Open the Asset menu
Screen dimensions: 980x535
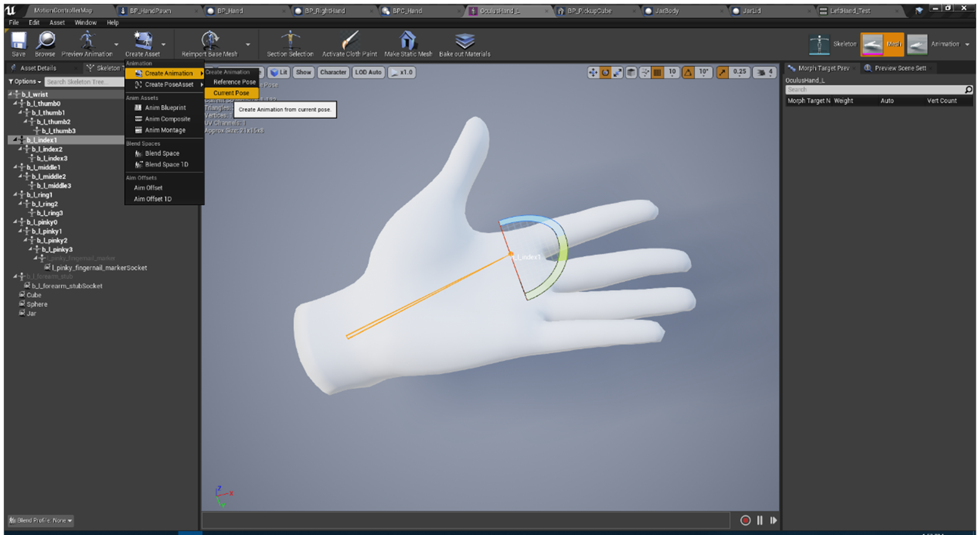57,23
